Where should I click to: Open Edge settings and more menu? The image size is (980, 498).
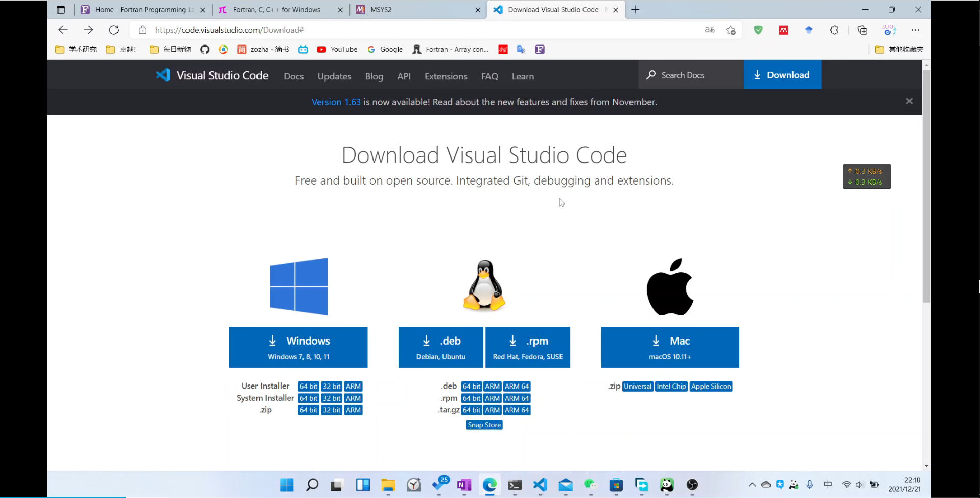(915, 30)
